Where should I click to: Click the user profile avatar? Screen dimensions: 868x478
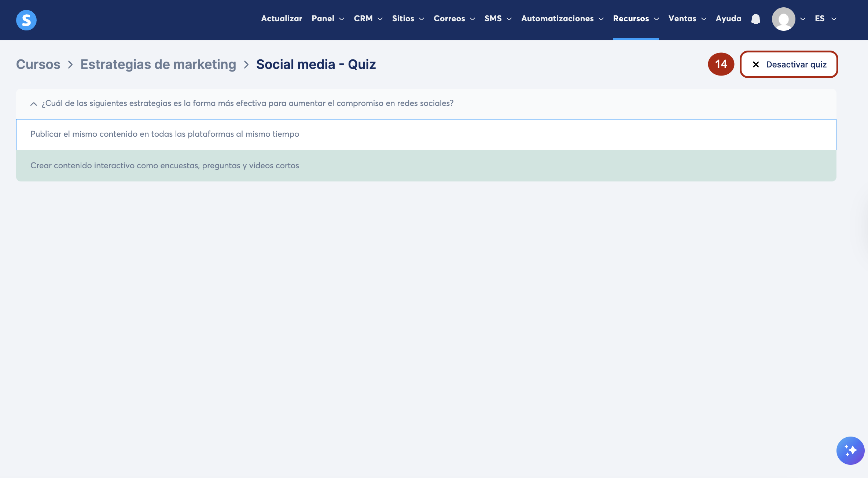(x=783, y=19)
